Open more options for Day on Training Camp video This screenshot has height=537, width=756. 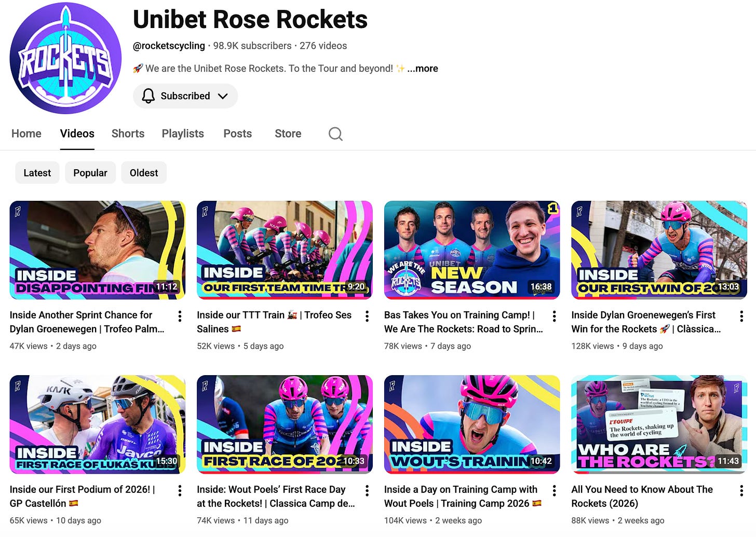(554, 490)
